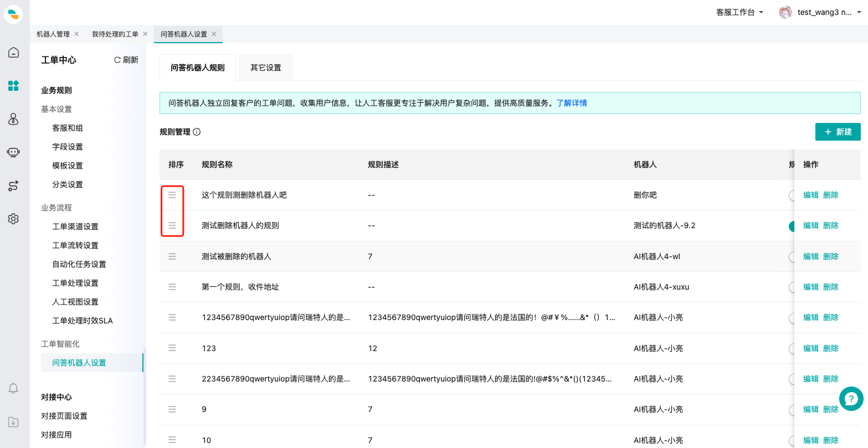868x448 pixels.
Task: Open 模板设置 in sidebar
Action: click(x=68, y=166)
